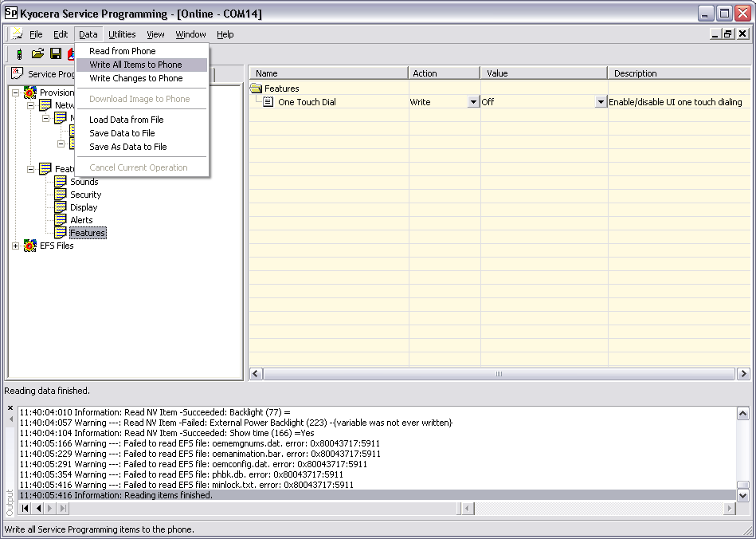The width and height of the screenshot is (756, 539).
Task: Select Write Changes to Phone
Action: click(135, 78)
